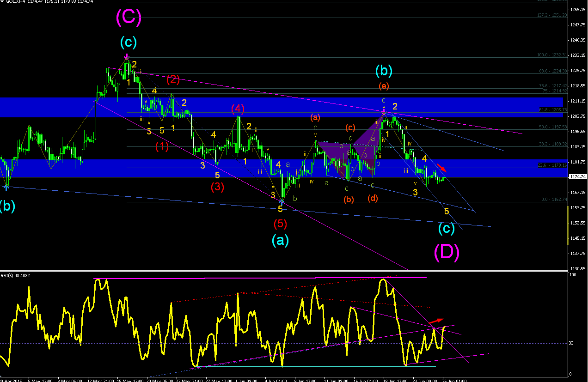The height and width of the screenshot is (382, 588).
Task: Click price axis value 1233.15
Action: click(578, 55)
